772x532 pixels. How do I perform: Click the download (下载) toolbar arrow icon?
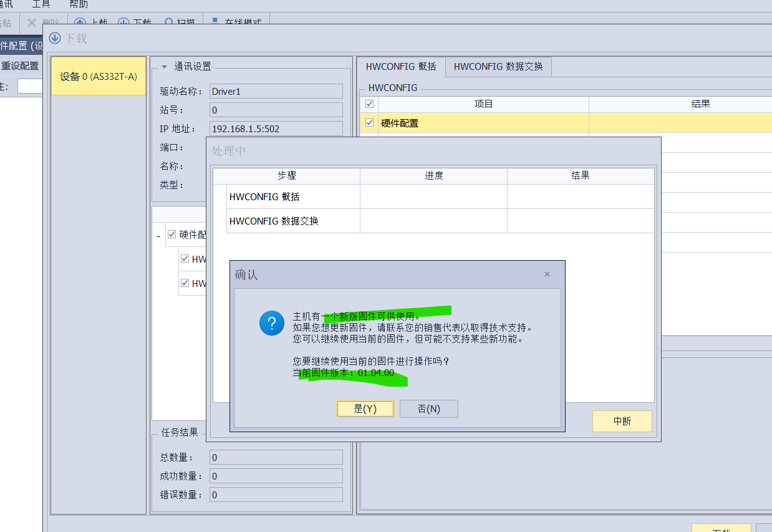123,22
